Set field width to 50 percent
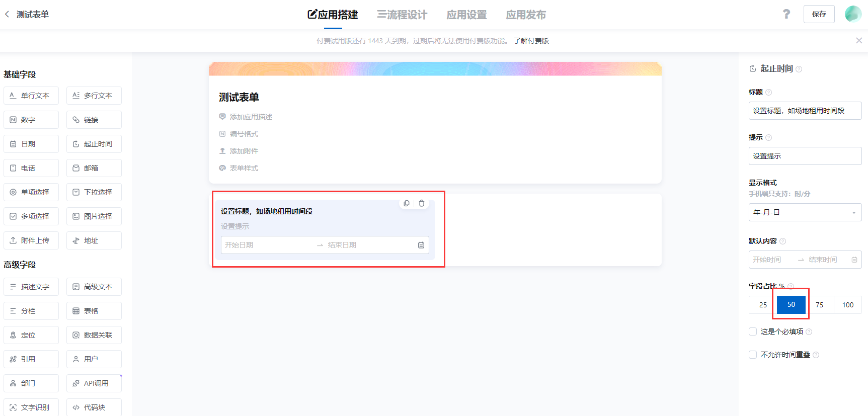 point(791,305)
